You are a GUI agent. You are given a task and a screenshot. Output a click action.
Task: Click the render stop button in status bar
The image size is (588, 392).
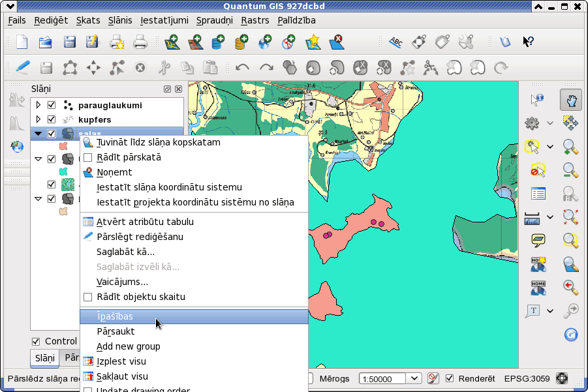433,378
